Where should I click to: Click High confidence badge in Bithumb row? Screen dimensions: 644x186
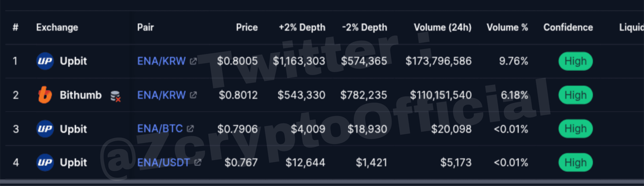click(576, 95)
